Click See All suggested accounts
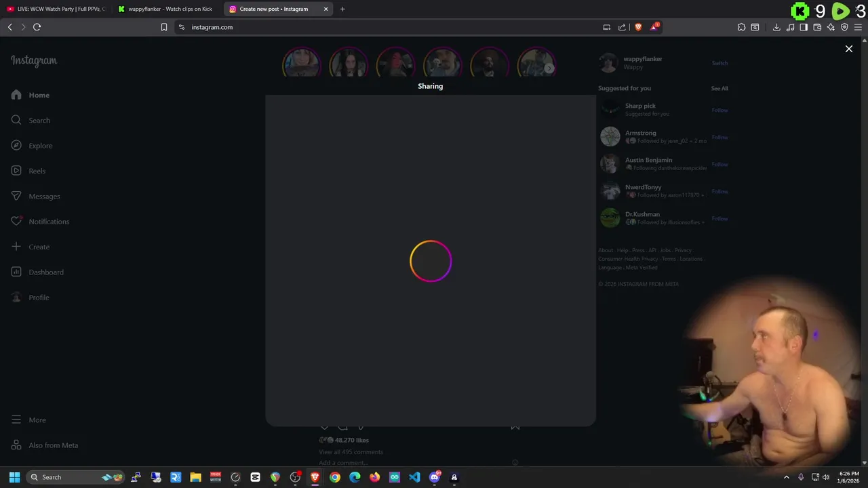Viewport: 868px width, 488px height. click(719, 88)
